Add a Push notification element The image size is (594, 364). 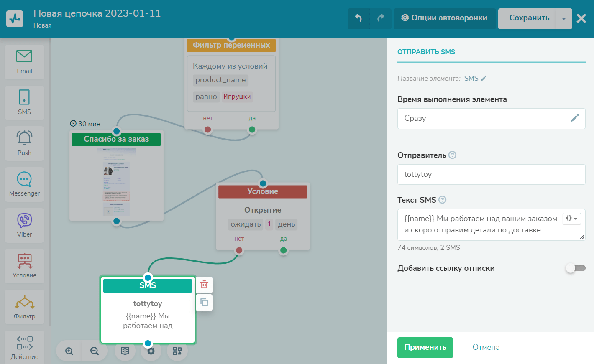click(24, 144)
